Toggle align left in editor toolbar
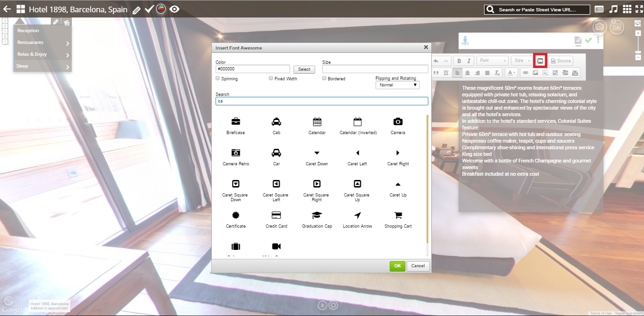This screenshot has width=644, height=316. tap(457, 73)
